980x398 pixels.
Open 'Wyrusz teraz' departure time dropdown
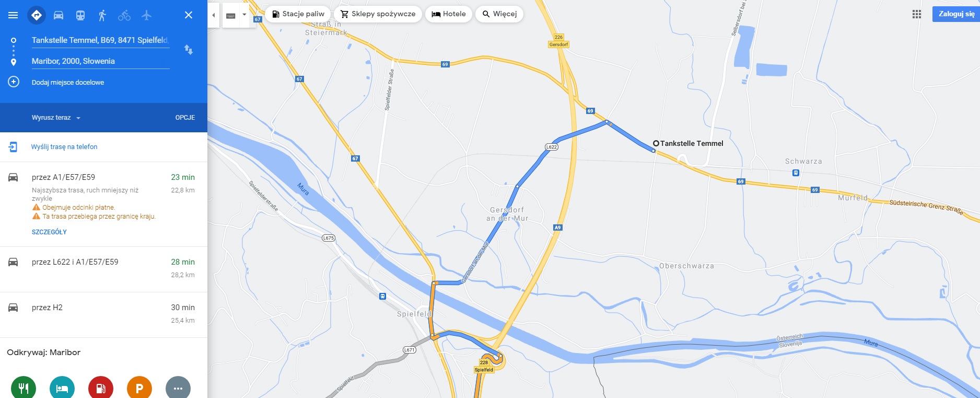(56, 118)
